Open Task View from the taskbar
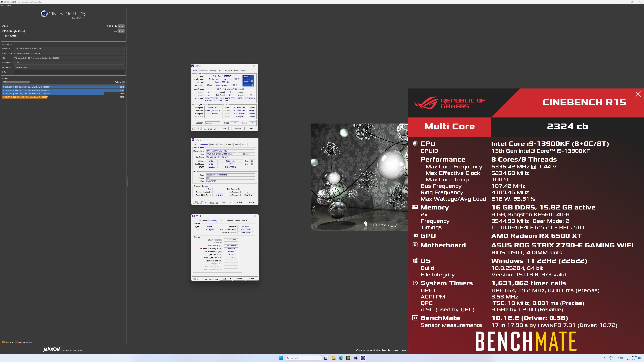The height and width of the screenshot is (362, 644). coord(326,358)
